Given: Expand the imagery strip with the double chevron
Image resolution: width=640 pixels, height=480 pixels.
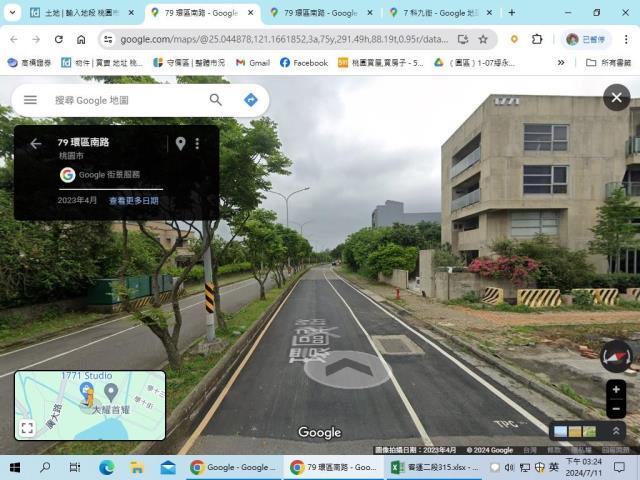Looking at the screenshot, I should tap(616, 431).
